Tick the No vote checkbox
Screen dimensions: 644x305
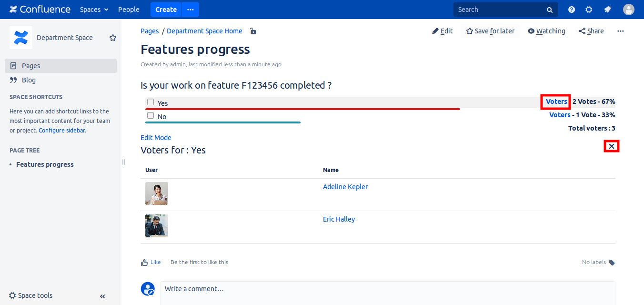tap(151, 115)
